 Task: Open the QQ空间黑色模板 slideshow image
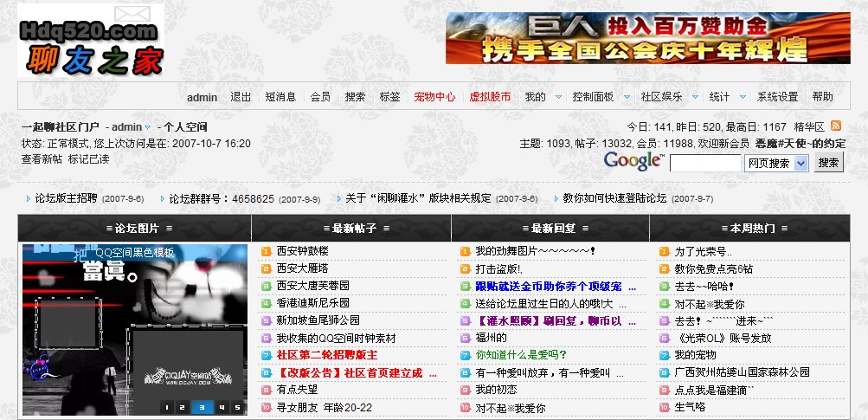pos(134,330)
